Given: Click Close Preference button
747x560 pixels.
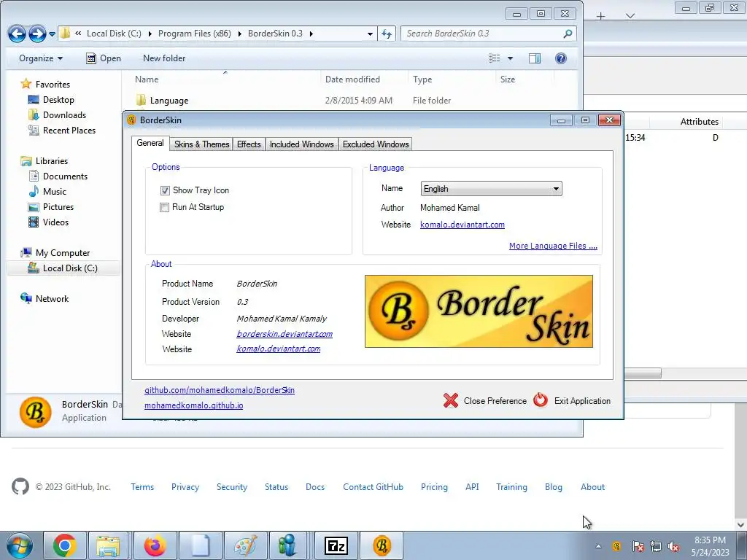Looking at the screenshot, I should 485,400.
